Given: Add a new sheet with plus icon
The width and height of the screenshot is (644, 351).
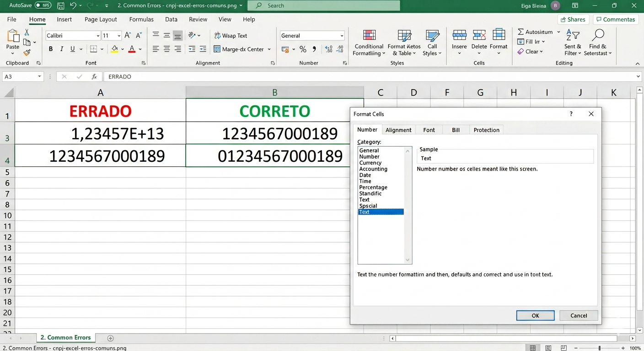Looking at the screenshot, I should point(110,338).
